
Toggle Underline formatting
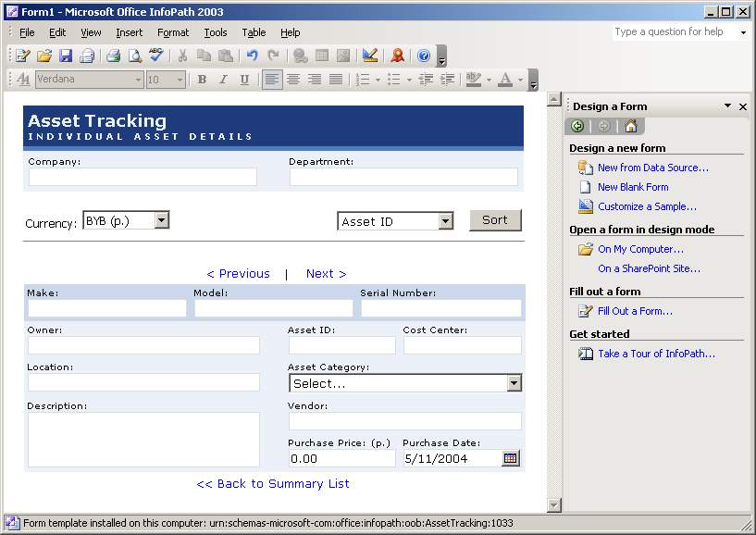pos(244,79)
